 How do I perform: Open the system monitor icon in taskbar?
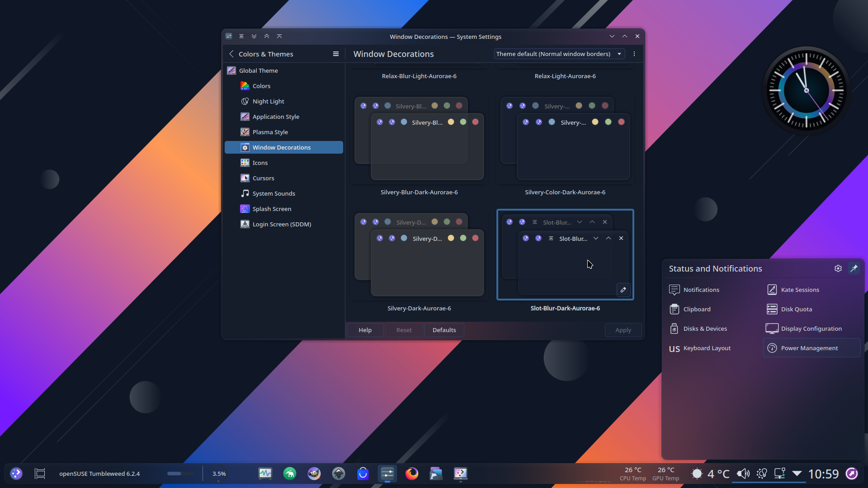(265, 474)
